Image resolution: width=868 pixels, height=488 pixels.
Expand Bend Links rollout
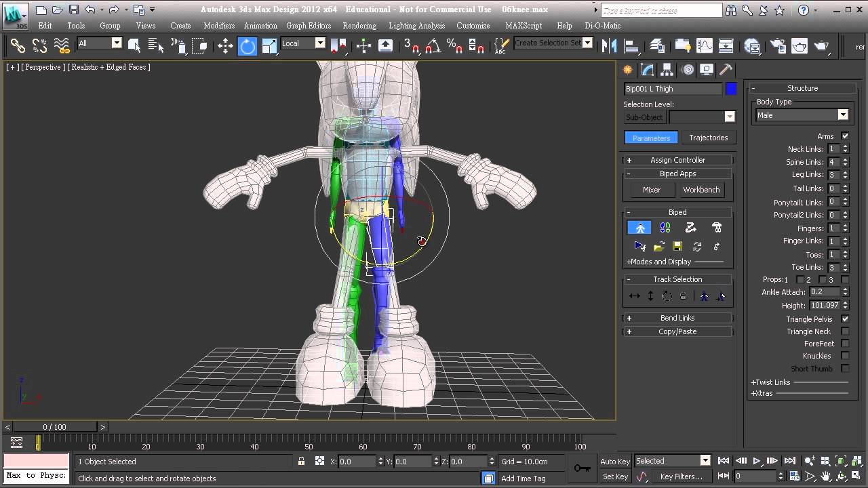pos(677,318)
